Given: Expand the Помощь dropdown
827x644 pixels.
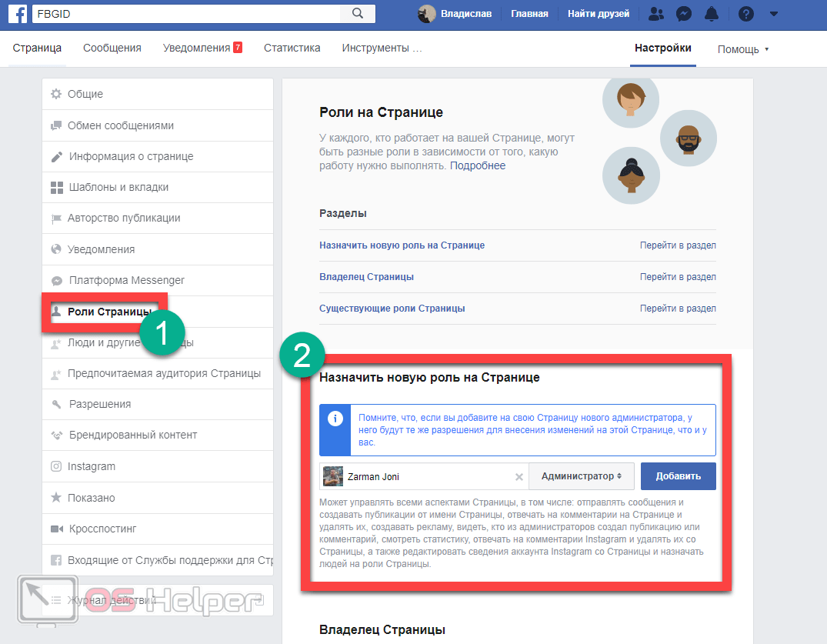Looking at the screenshot, I should 742,49.
